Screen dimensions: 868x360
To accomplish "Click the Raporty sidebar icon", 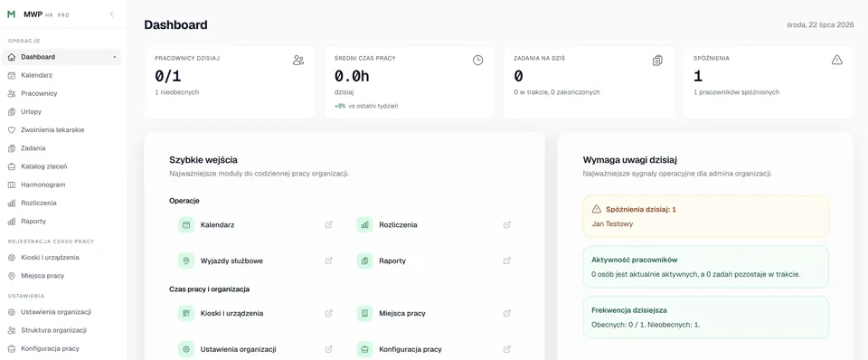I will click(12, 221).
